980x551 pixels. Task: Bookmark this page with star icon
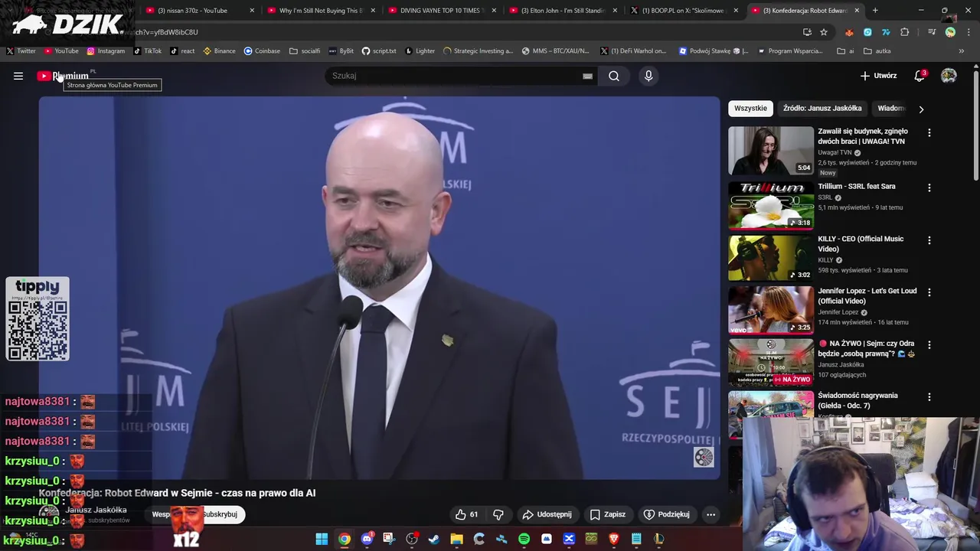[x=824, y=32]
